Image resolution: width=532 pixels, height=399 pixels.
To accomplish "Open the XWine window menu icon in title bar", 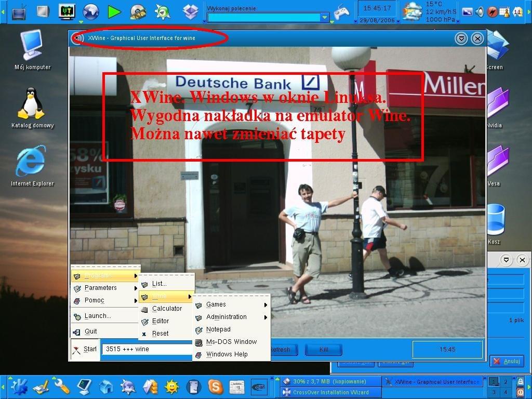I will click(78, 38).
